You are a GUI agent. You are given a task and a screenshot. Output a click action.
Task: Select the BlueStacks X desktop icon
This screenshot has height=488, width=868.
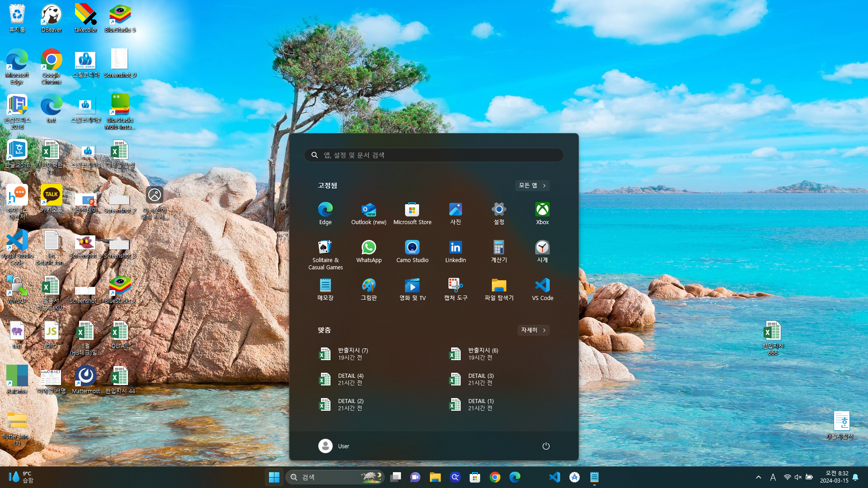click(x=120, y=289)
